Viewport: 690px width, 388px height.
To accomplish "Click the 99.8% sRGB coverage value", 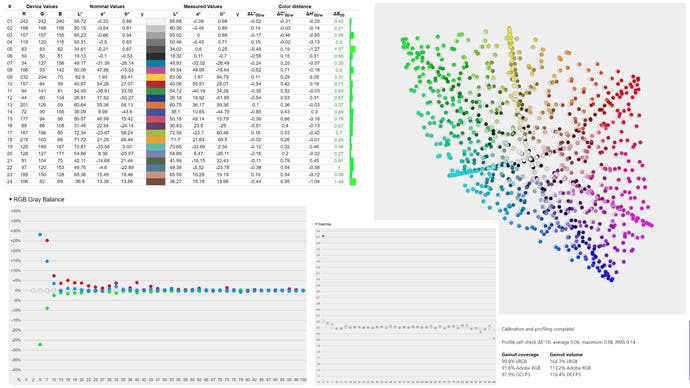I will 514,361.
